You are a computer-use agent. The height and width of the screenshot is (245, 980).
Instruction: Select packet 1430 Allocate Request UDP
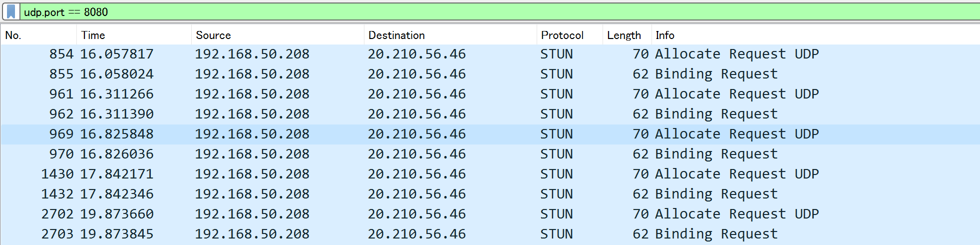(x=490, y=174)
